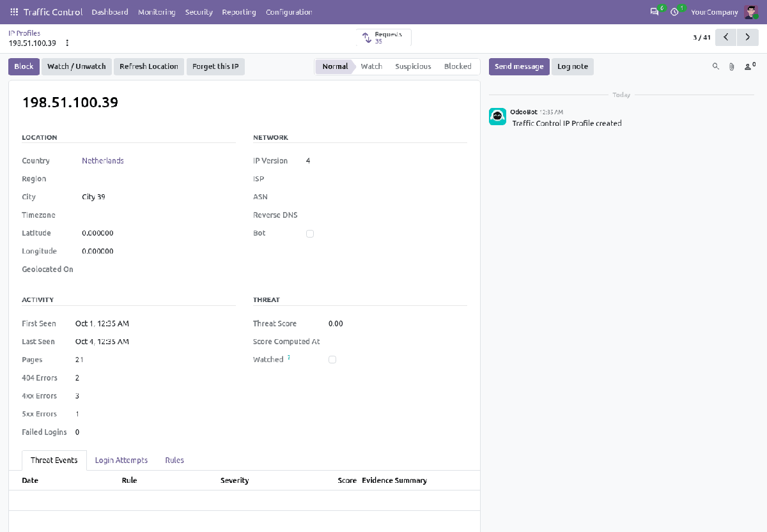Click the Block button
The image size is (767, 532).
pyautogui.click(x=24, y=66)
